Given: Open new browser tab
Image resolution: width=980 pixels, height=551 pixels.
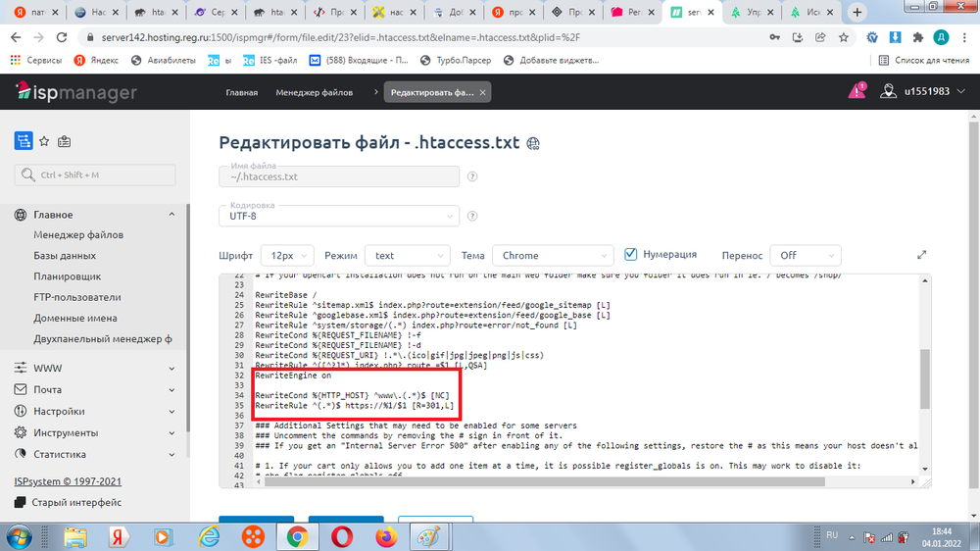Looking at the screenshot, I should (x=857, y=12).
